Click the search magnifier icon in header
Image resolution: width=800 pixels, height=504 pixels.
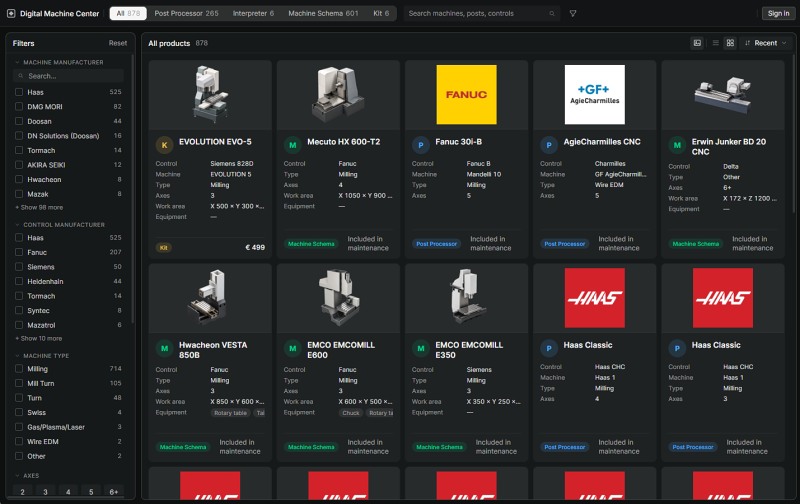point(552,14)
